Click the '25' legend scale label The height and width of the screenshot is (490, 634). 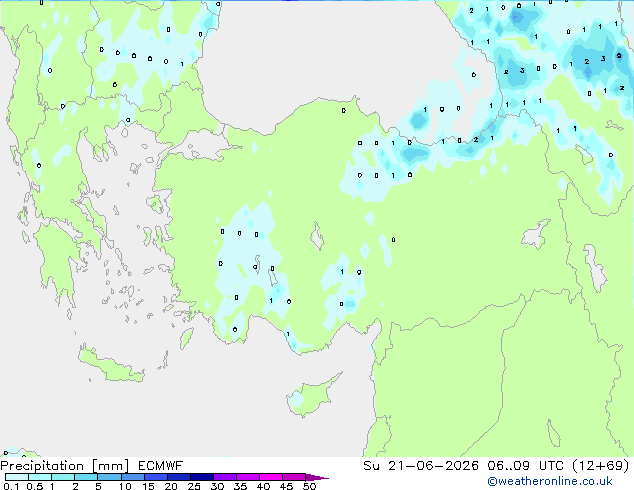(x=194, y=486)
